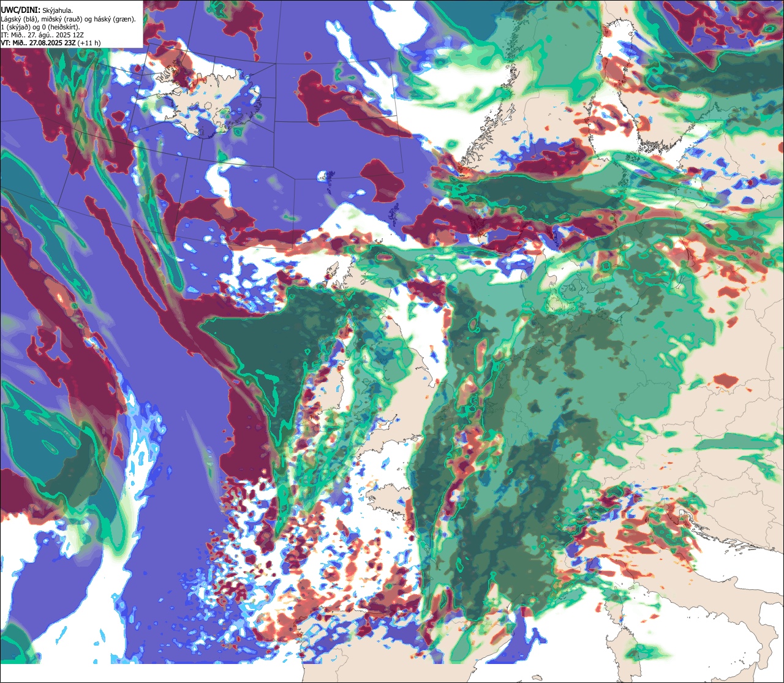Viewport: 784px width, 683px height.
Task: Click the 'IT: Mið.. 27. ágú.. 2025 12Z' line
Action: [x=42, y=35]
